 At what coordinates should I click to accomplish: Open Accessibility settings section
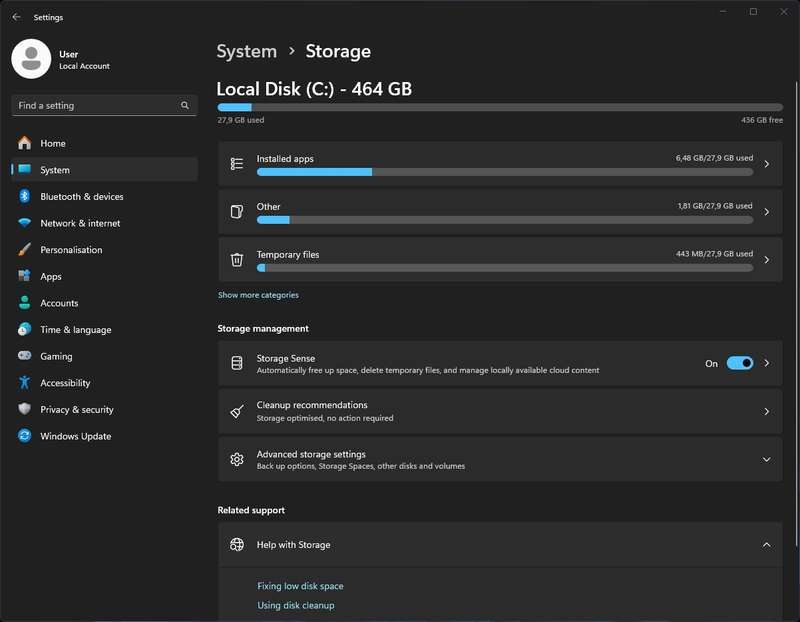point(104,382)
